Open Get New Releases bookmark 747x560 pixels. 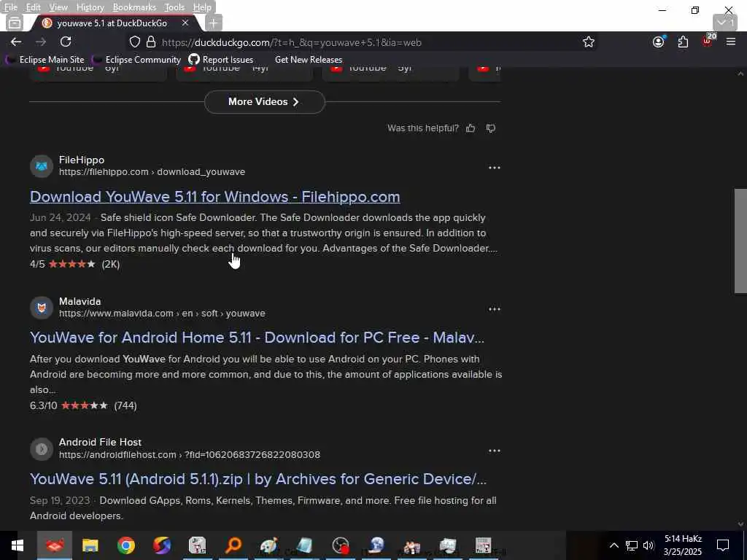[x=309, y=60]
